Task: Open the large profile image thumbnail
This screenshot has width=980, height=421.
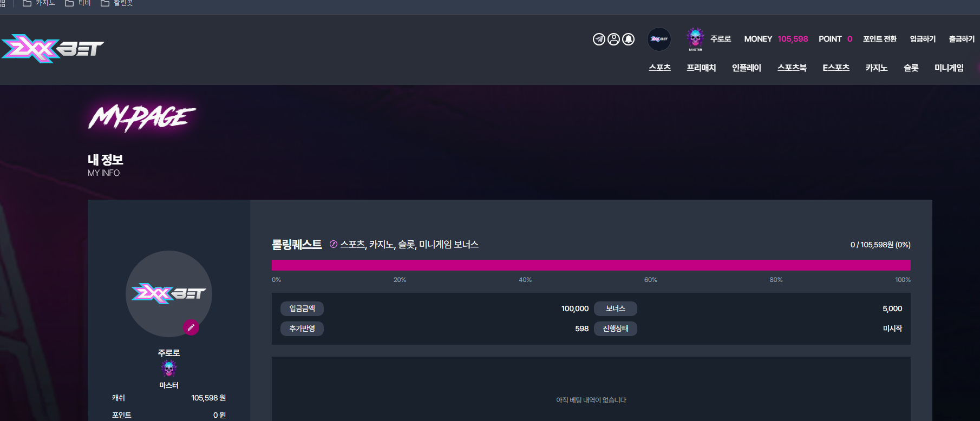Action: click(x=169, y=294)
